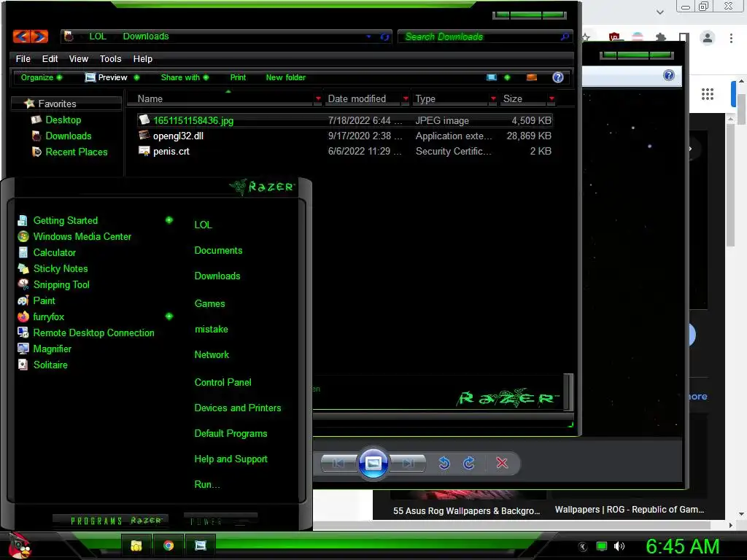Launch Magnifier from start menu
The image size is (747, 560).
(44, 349)
